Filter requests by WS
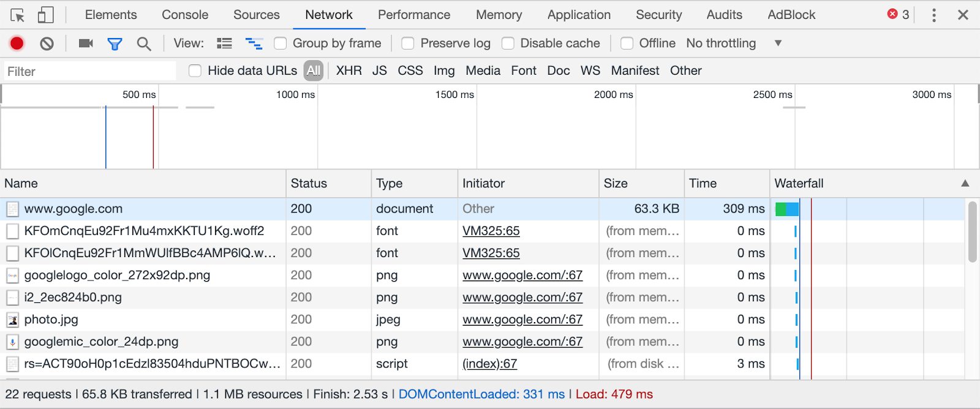Screen dimensions: 980x409 pyautogui.click(x=590, y=71)
